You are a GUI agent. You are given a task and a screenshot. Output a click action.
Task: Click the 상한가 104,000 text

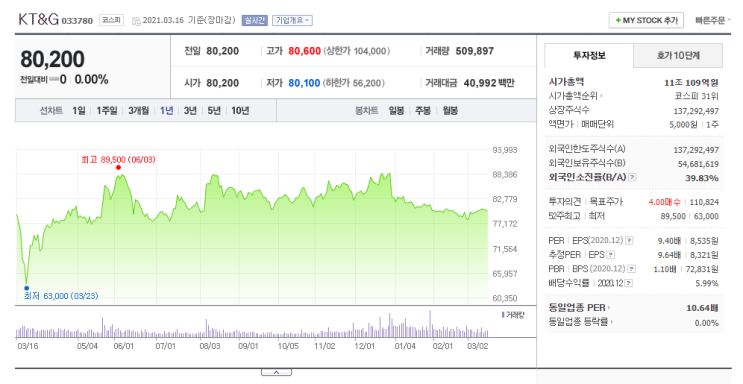(357, 51)
